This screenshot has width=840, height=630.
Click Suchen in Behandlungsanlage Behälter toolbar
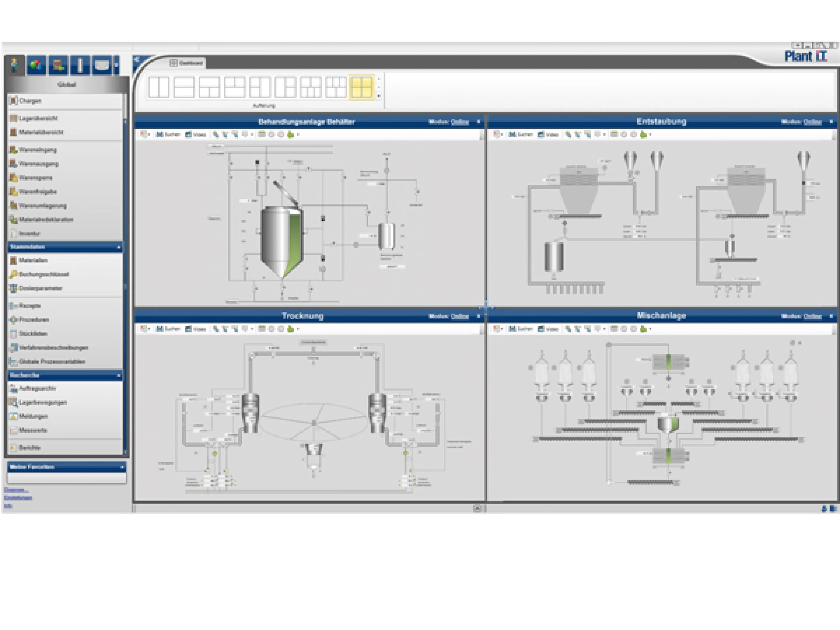click(168, 135)
